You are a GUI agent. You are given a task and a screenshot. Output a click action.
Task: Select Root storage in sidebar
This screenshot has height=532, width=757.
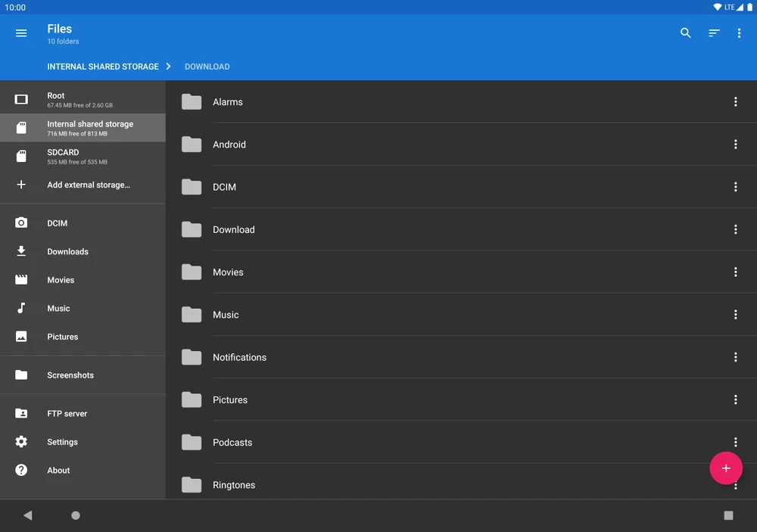[x=82, y=100]
